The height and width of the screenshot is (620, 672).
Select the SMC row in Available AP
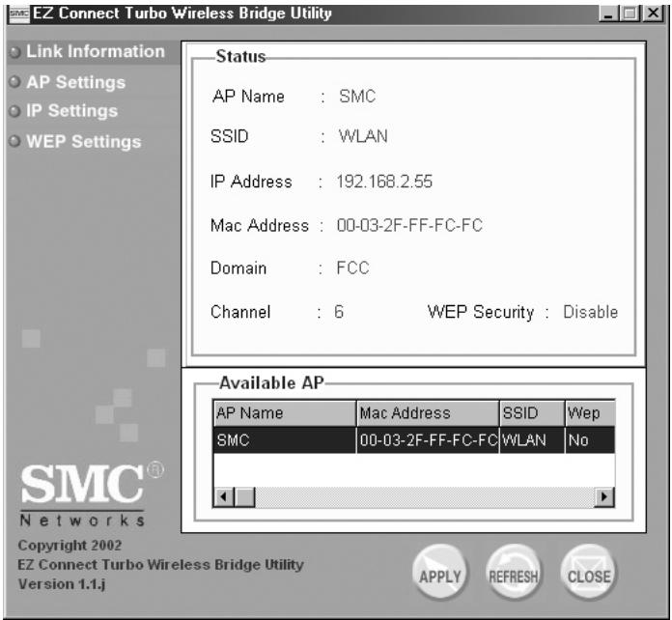click(x=414, y=440)
